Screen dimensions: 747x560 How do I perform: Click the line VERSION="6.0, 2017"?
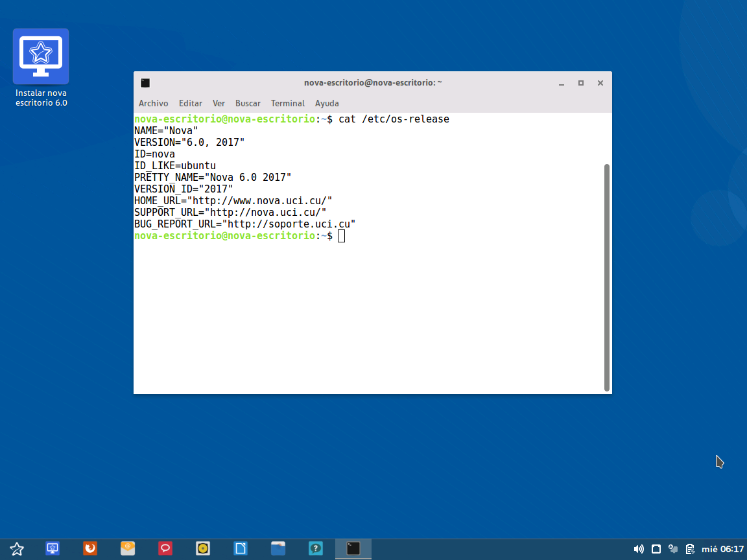(189, 143)
